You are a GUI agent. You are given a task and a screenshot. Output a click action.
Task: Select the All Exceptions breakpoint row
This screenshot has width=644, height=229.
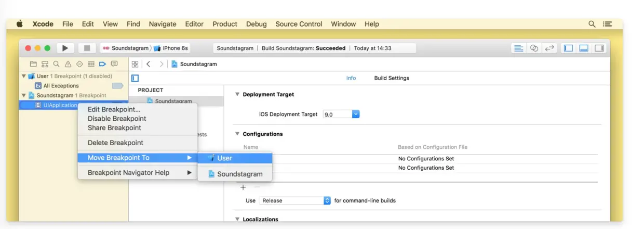(x=61, y=86)
